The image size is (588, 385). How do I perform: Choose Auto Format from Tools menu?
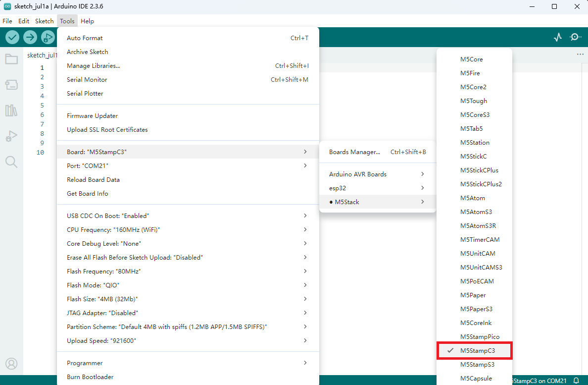click(188, 38)
